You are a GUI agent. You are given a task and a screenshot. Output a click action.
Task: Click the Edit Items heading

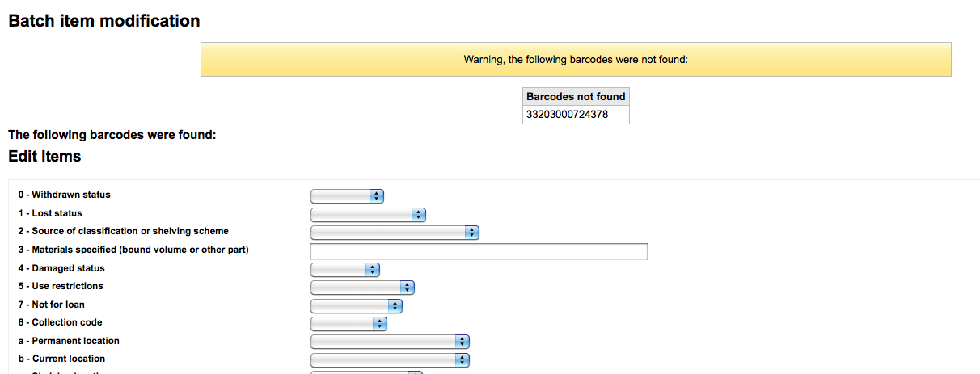[44, 157]
